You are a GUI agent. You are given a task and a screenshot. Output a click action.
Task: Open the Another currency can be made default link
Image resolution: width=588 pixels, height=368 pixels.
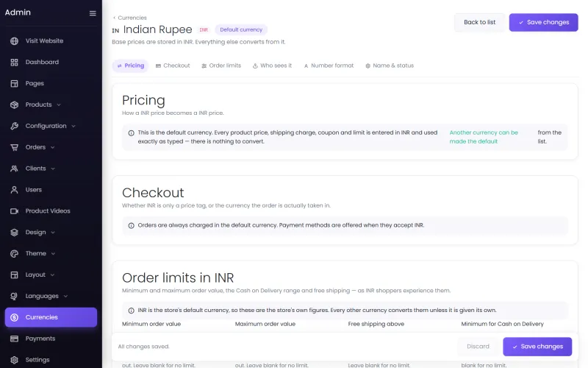click(x=484, y=137)
